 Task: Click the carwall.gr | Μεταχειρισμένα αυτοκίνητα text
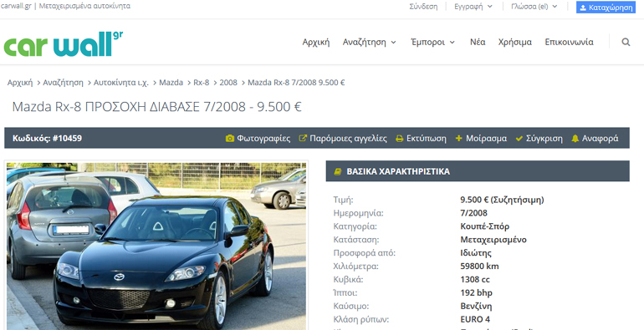point(66,6)
